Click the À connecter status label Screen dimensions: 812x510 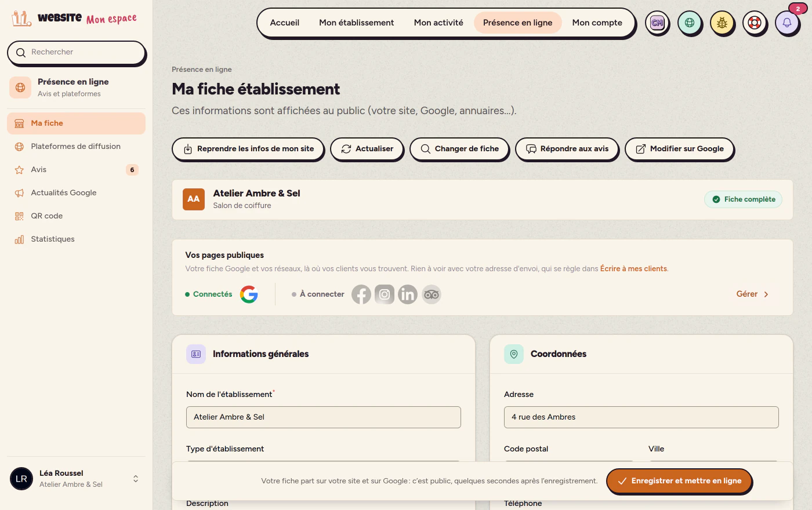coord(318,294)
